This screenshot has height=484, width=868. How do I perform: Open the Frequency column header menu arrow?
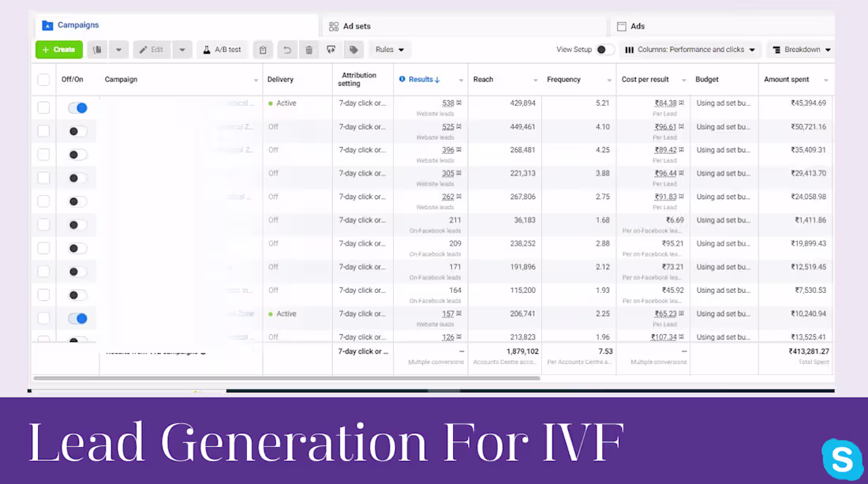[609, 81]
